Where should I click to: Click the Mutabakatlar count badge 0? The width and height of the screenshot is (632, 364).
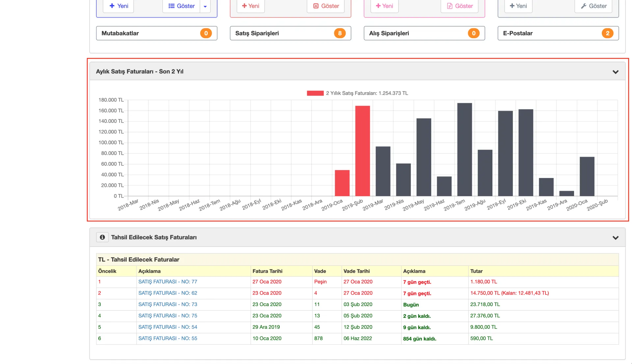[206, 33]
